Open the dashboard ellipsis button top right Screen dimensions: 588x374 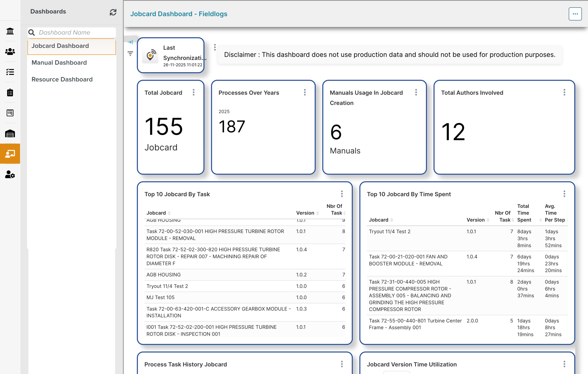[x=575, y=14]
